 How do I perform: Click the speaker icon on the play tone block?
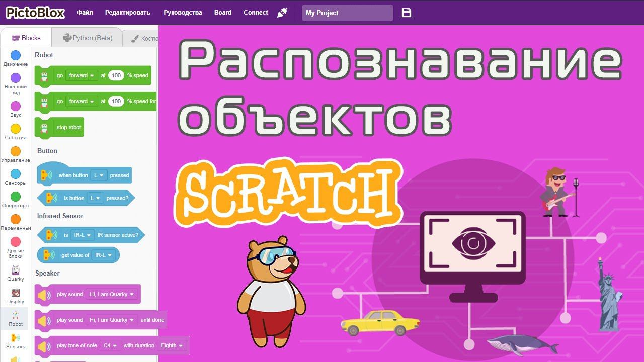[44, 346]
